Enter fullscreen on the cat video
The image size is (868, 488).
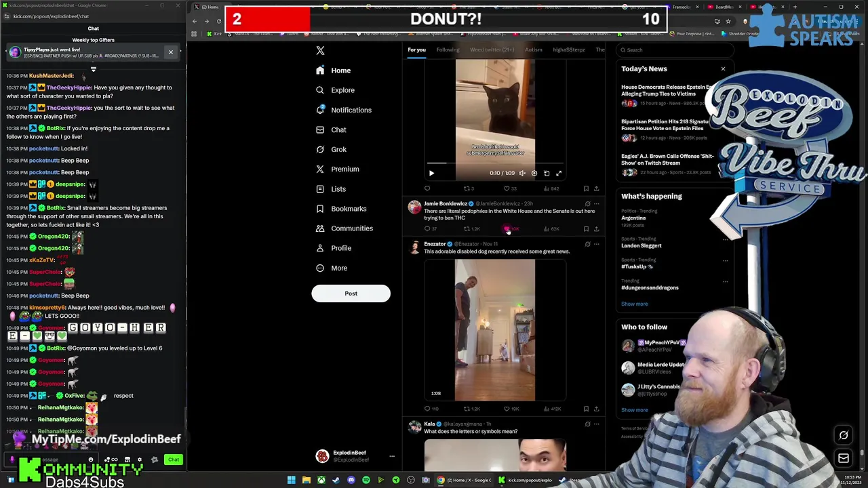[x=559, y=173]
